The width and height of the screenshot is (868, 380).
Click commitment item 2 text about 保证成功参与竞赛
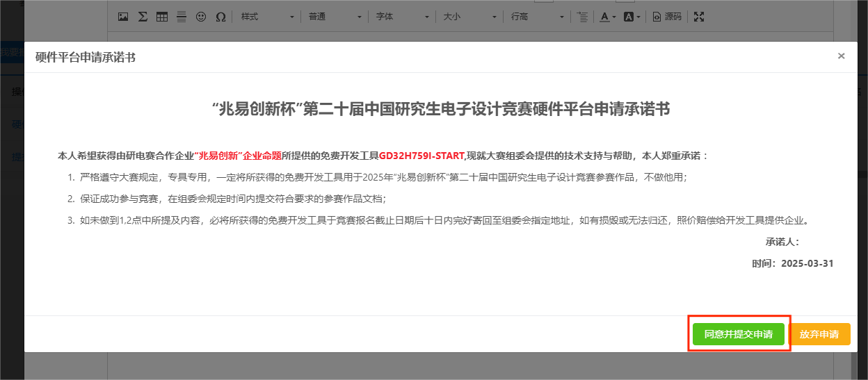click(232, 199)
